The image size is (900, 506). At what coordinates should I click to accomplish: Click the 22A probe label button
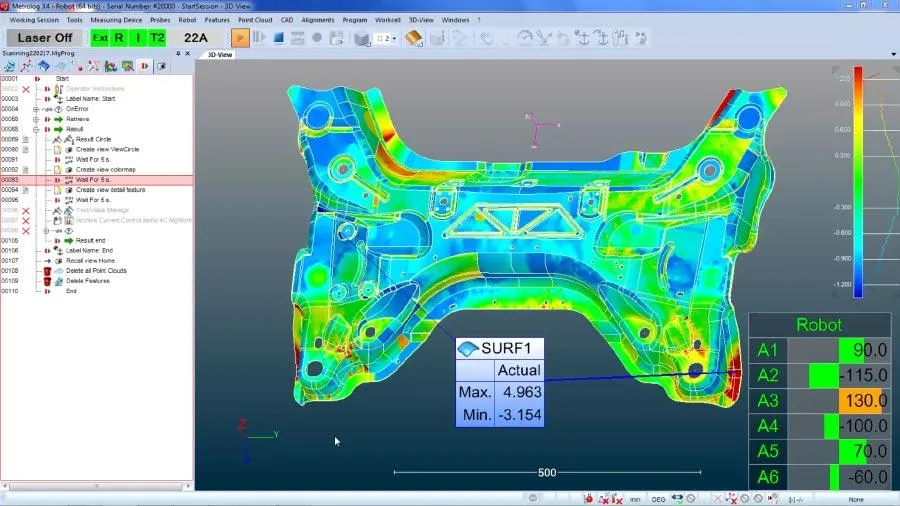(196, 38)
